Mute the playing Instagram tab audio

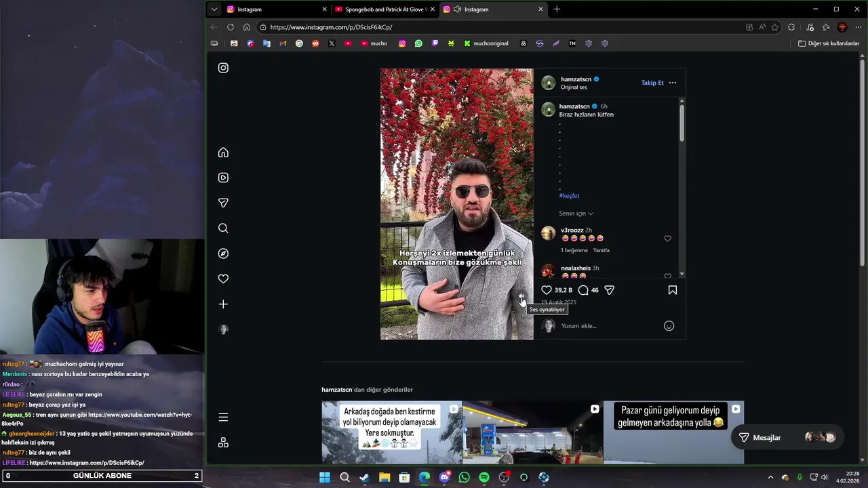point(457,9)
